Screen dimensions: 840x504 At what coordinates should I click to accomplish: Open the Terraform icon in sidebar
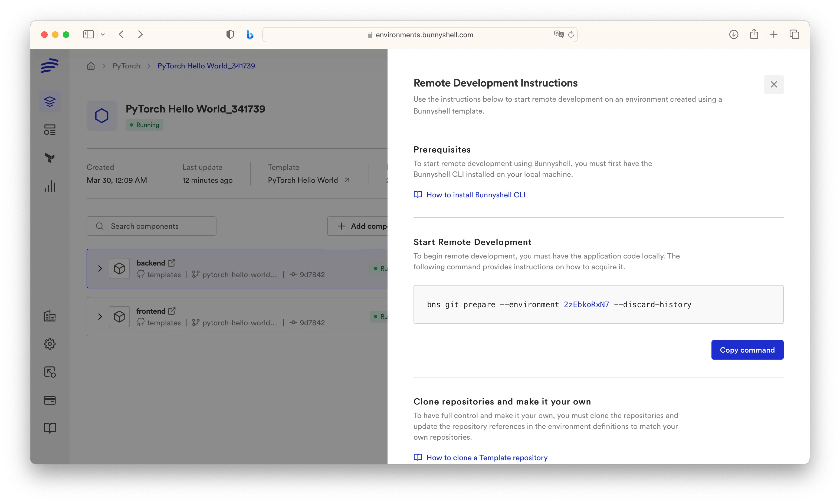coord(50,158)
